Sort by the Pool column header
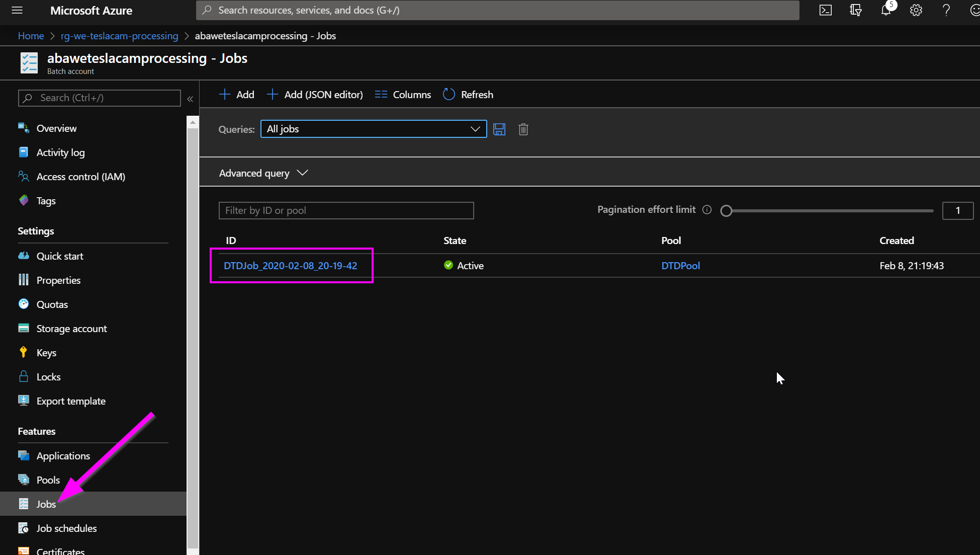 pyautogui.click(x=671, y=241)
